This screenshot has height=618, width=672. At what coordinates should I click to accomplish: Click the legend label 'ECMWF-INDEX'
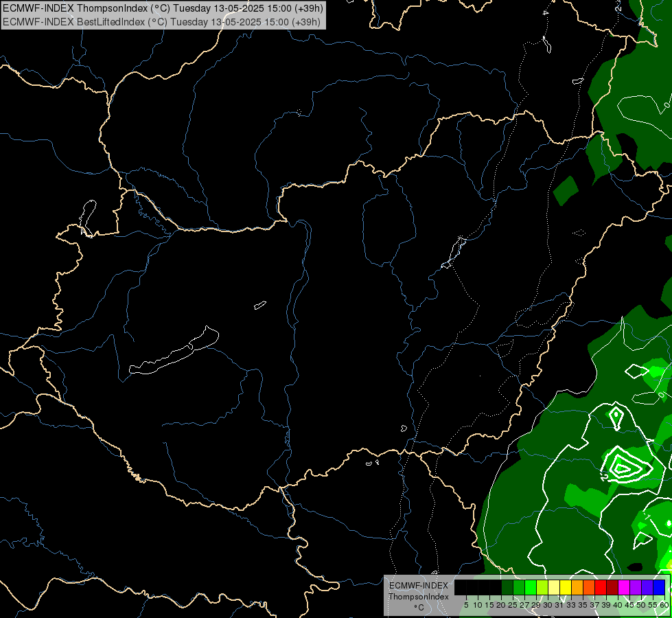pyautogui.click(x=419, y=586)
